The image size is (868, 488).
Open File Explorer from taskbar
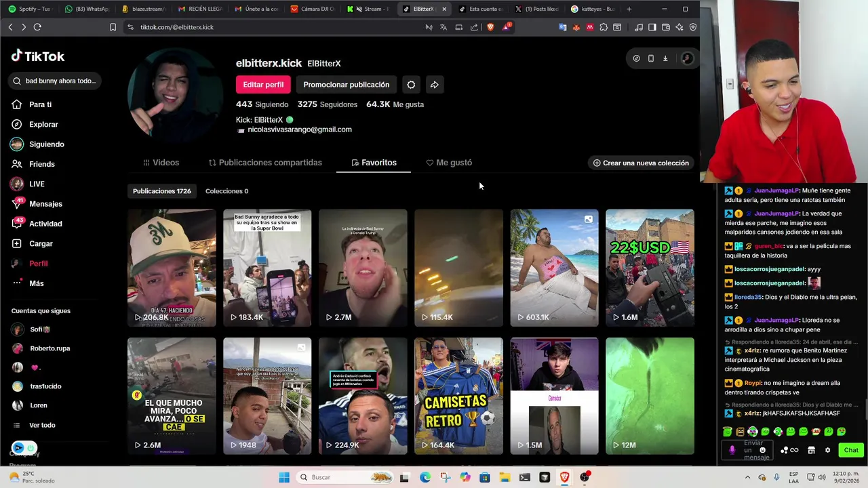505,477
